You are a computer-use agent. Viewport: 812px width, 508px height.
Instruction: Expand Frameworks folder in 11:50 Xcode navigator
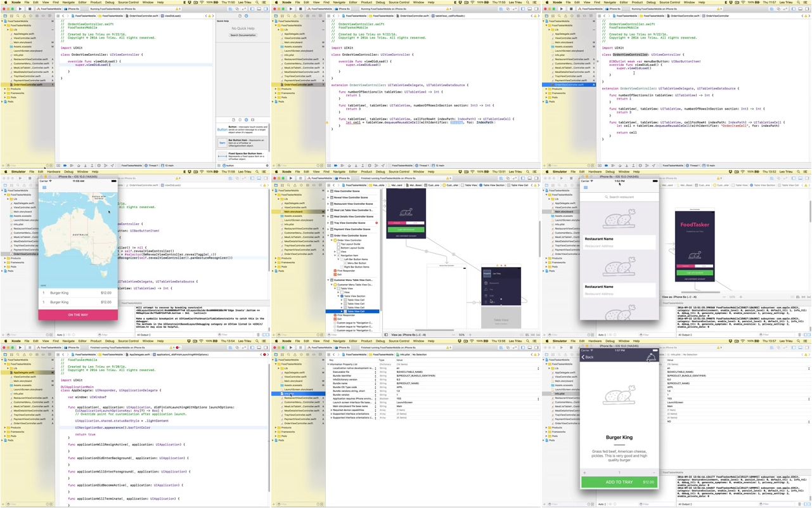coord(5,93)
